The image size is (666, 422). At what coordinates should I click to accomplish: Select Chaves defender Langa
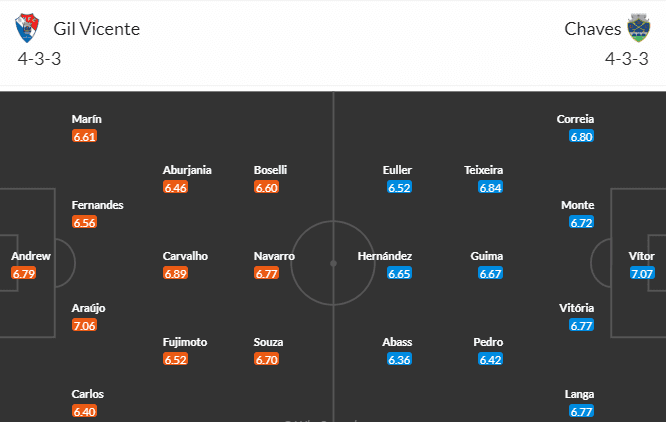point(581,394)
